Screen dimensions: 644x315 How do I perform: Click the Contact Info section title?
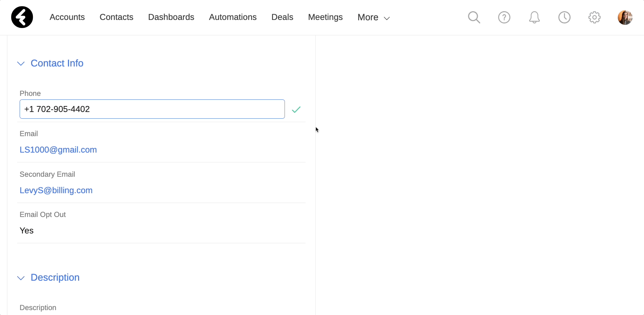tap(57, 63)
